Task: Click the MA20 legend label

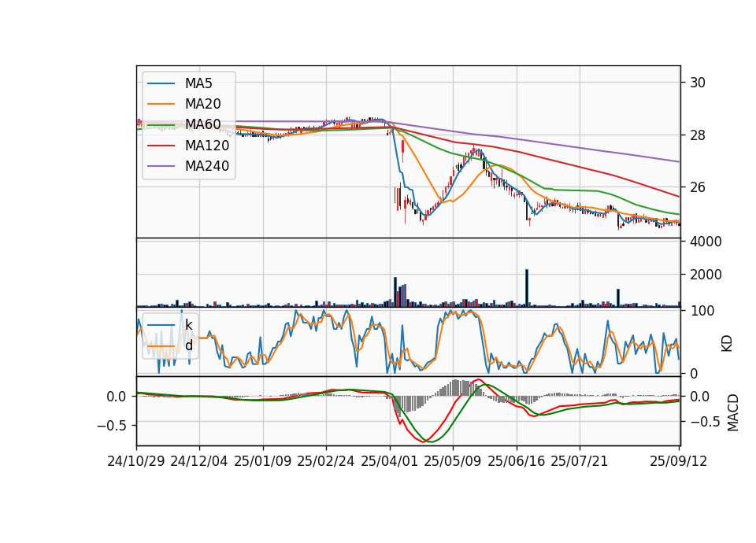Action: pyautogui.click(x=202, y=104)
